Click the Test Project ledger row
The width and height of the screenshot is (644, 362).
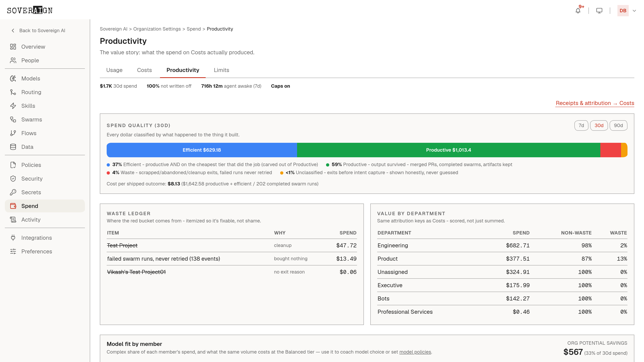click(x=232, y=245)
